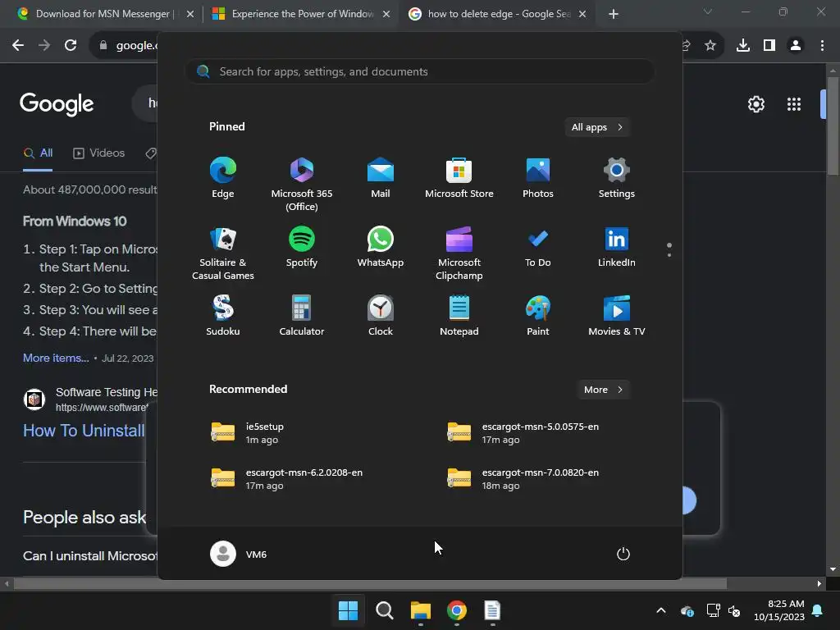Show hidden system tray icons
Screen dimensions: 840x630
pyautogui.click(x=661, y=610)
